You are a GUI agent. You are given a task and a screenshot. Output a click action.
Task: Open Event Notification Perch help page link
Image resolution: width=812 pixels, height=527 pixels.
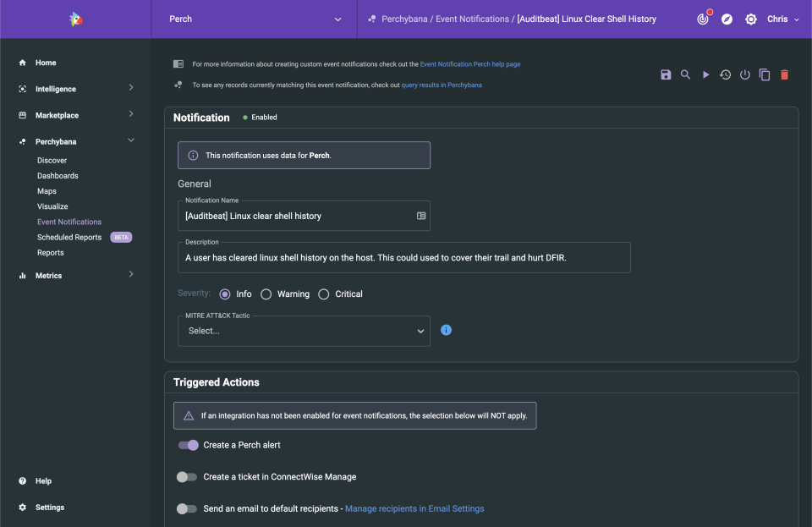point(470,64)
